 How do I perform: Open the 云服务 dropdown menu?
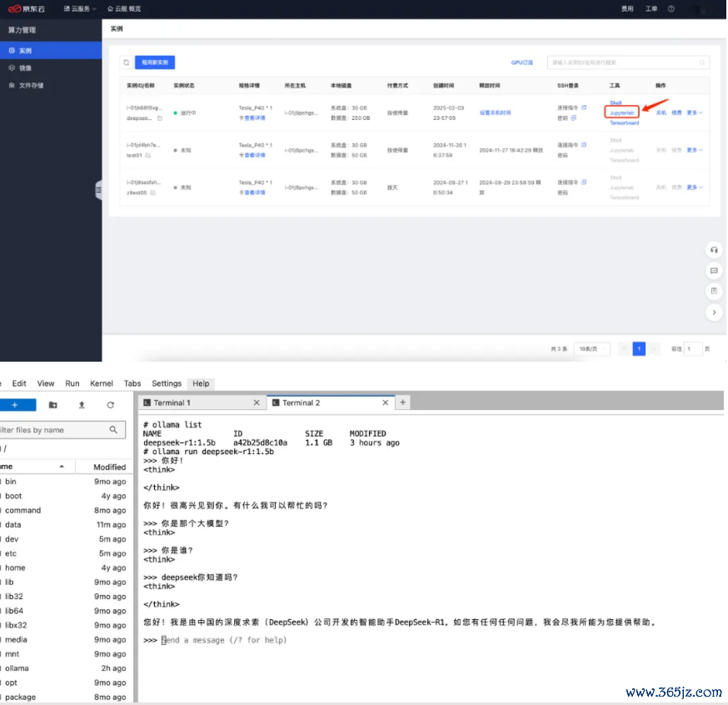[80, 9]
